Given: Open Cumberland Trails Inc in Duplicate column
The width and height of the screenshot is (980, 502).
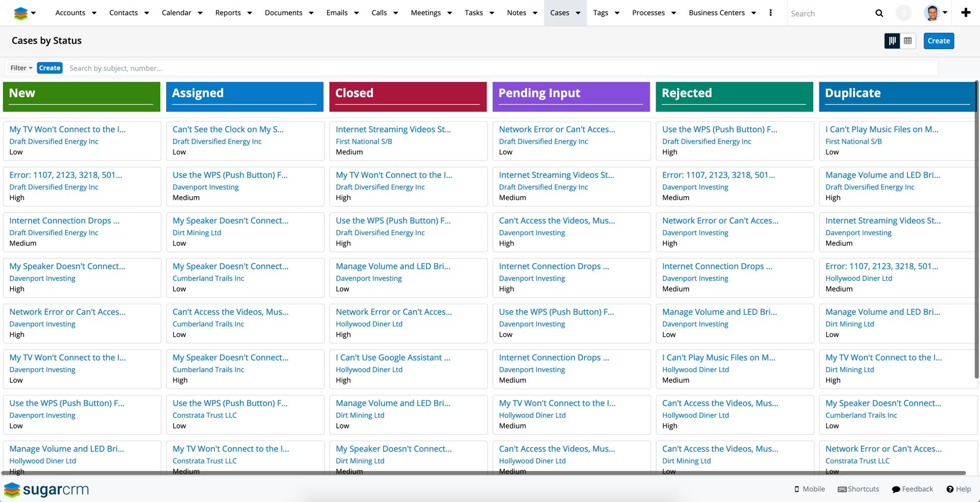Looking at the screenshot, I should click(861, 415).
